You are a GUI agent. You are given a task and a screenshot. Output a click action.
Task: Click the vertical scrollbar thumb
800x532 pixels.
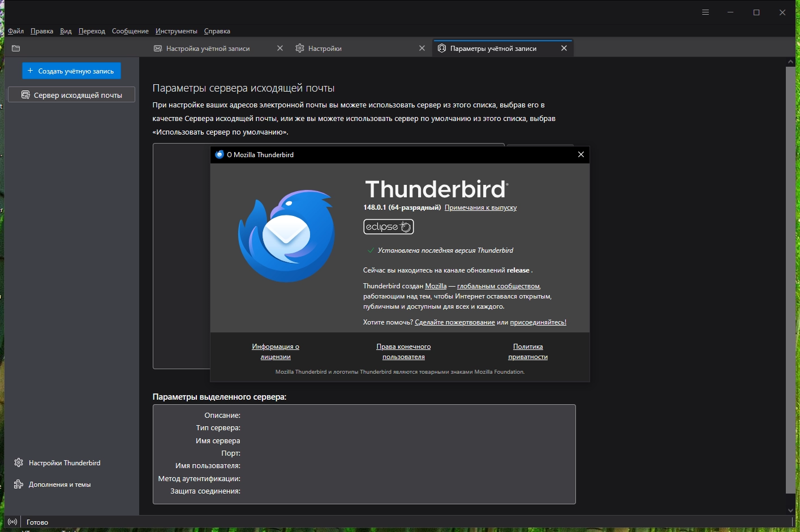[790, 280]
